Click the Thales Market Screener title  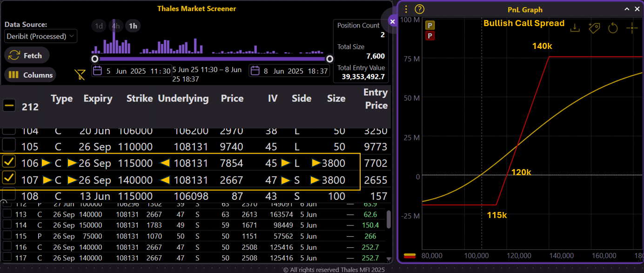(x=196, y=8)
